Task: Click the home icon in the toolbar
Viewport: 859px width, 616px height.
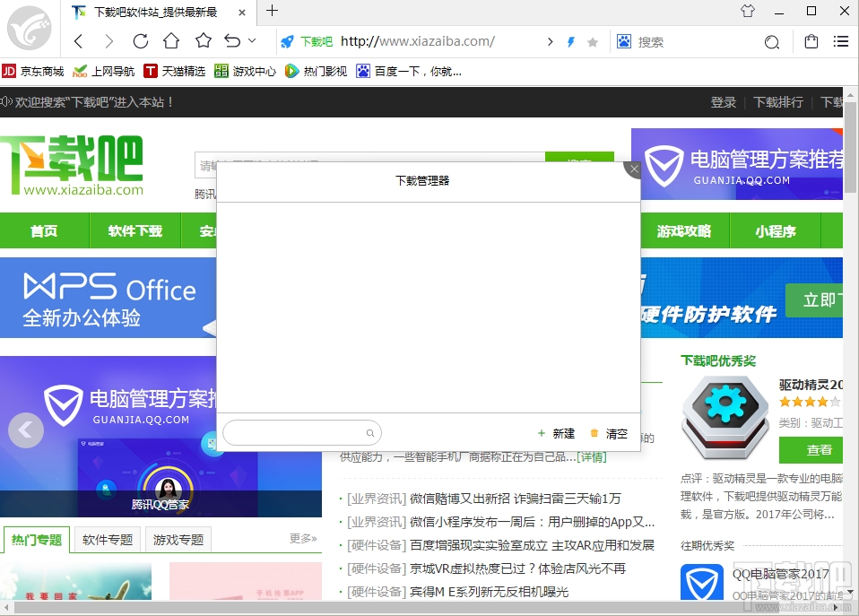Action: click(x=170, y=41)
